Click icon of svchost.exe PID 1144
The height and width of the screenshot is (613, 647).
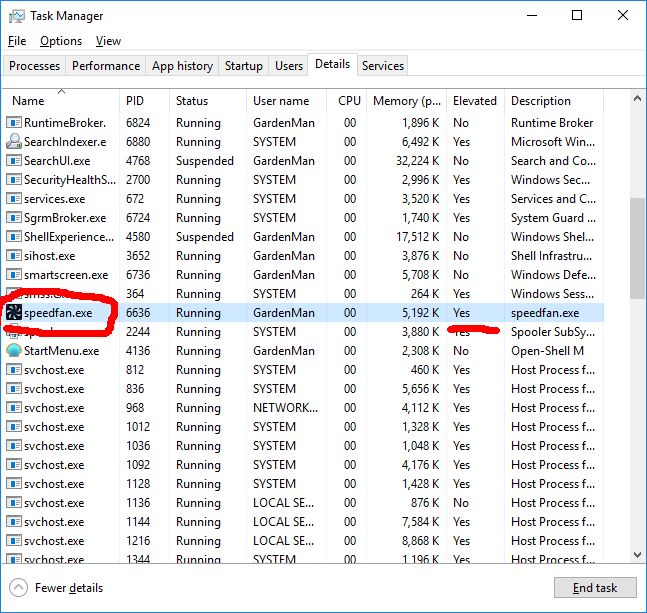14,521
